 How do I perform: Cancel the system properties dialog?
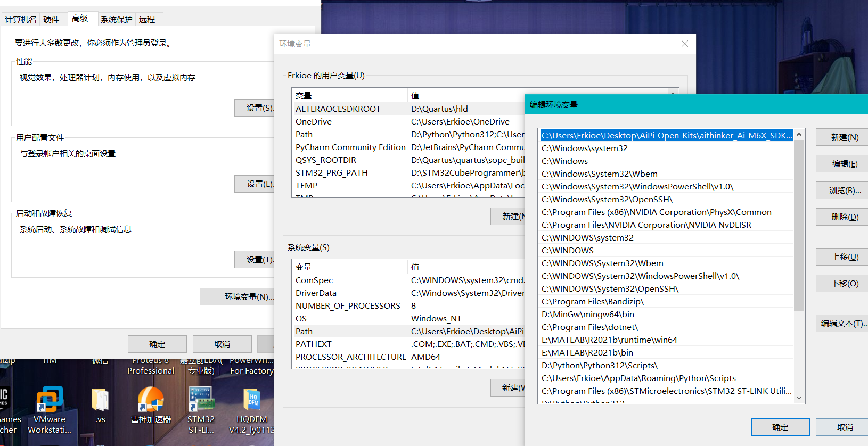coord(222,344)
